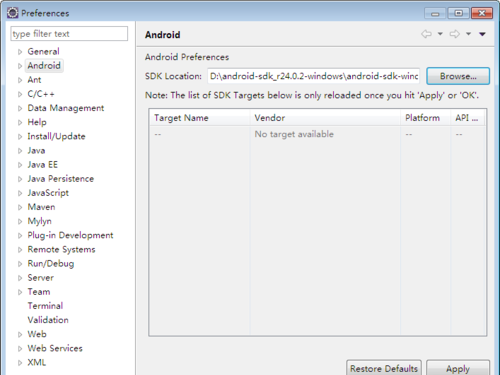
Task: Expand the Plug-in Development node
Action: pos(20,236)
